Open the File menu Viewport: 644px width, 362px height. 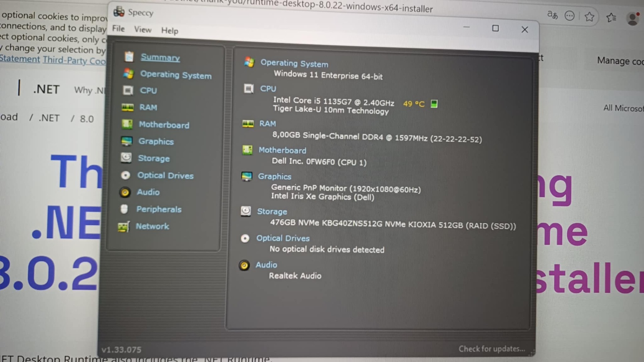[x=118, y=29]
